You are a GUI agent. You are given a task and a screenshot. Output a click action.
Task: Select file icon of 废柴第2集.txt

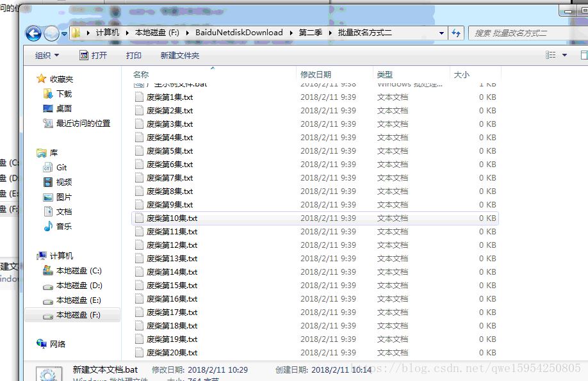(x=139, y=111)
